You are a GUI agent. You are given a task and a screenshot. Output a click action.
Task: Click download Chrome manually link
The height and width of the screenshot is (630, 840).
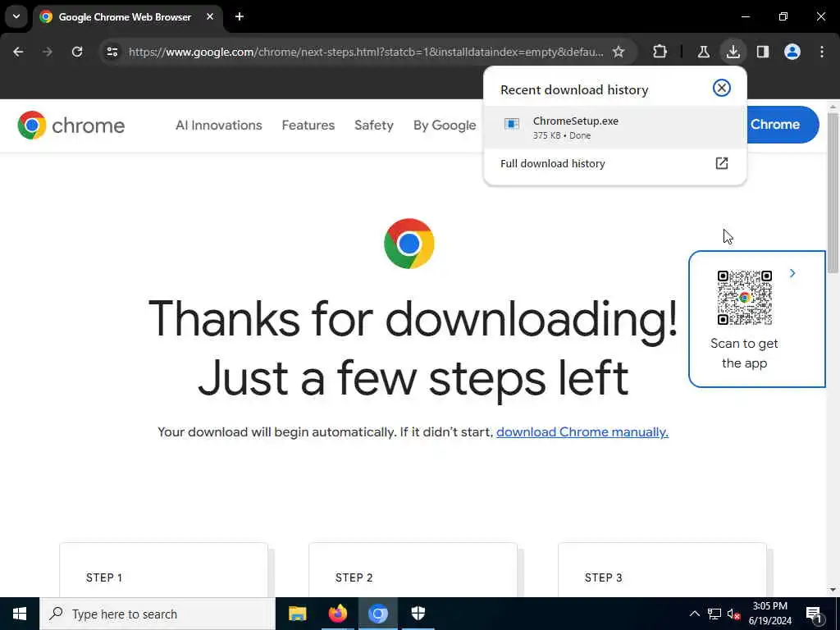pyautogui.click(x=582, y=431)
